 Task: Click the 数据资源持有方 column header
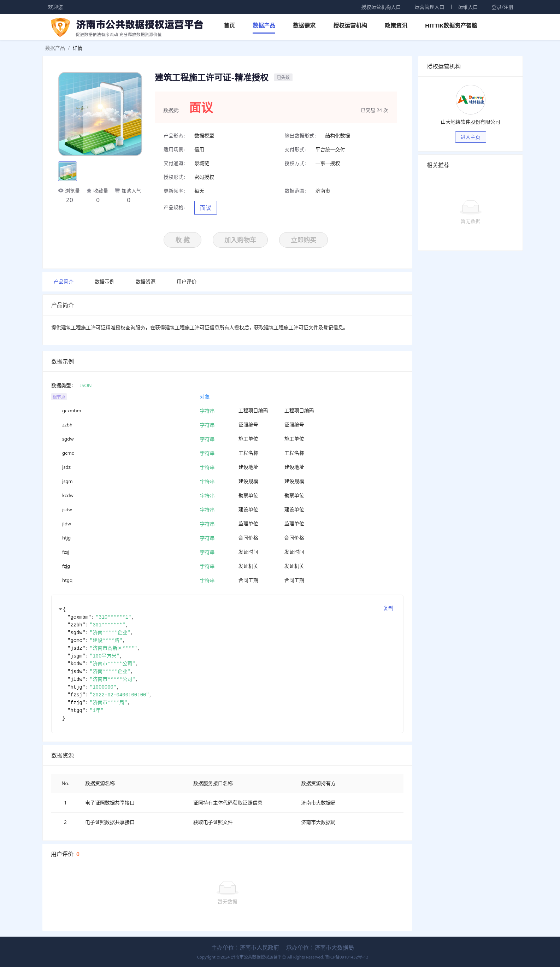point(318,783)
